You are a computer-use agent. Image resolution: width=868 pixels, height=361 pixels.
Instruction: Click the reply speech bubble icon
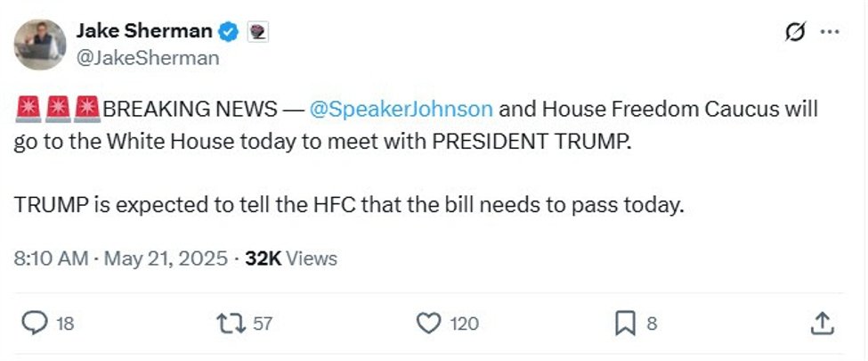[33, 324]
